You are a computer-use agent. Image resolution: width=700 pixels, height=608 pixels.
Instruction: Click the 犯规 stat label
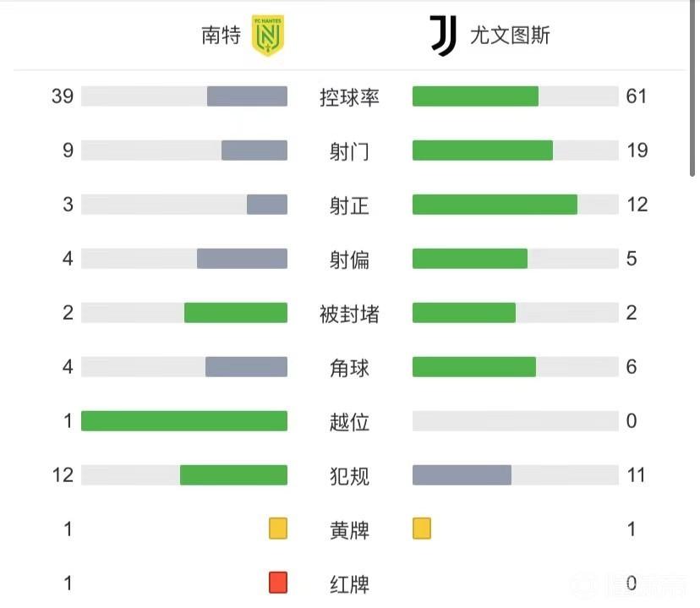pos(349,475)
